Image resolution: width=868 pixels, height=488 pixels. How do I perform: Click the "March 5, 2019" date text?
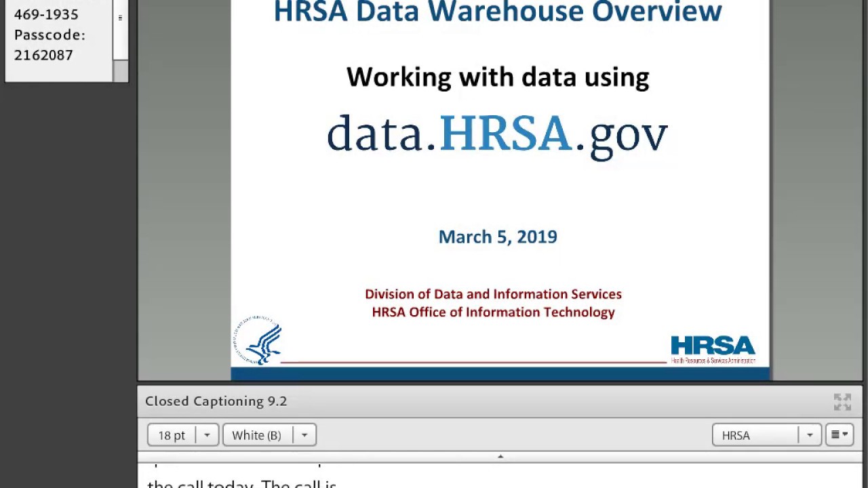pos(498,237)
